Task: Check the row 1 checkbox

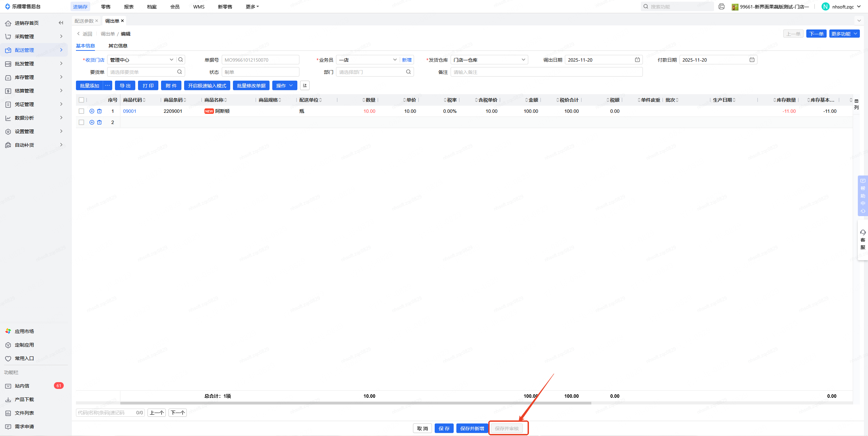Action: 81,111
